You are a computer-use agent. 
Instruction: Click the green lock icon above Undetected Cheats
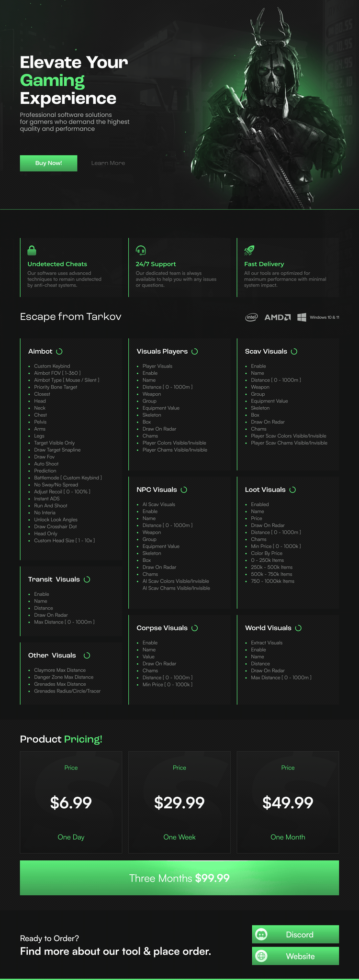[x=32, y=250]
